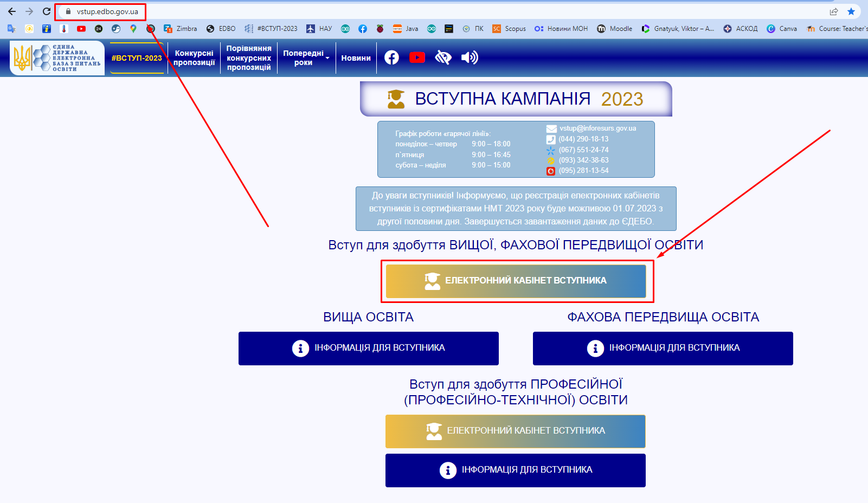Click the phone number (067) 551-24-74
This screenshot has height=503, width=868.
(583, 150)
